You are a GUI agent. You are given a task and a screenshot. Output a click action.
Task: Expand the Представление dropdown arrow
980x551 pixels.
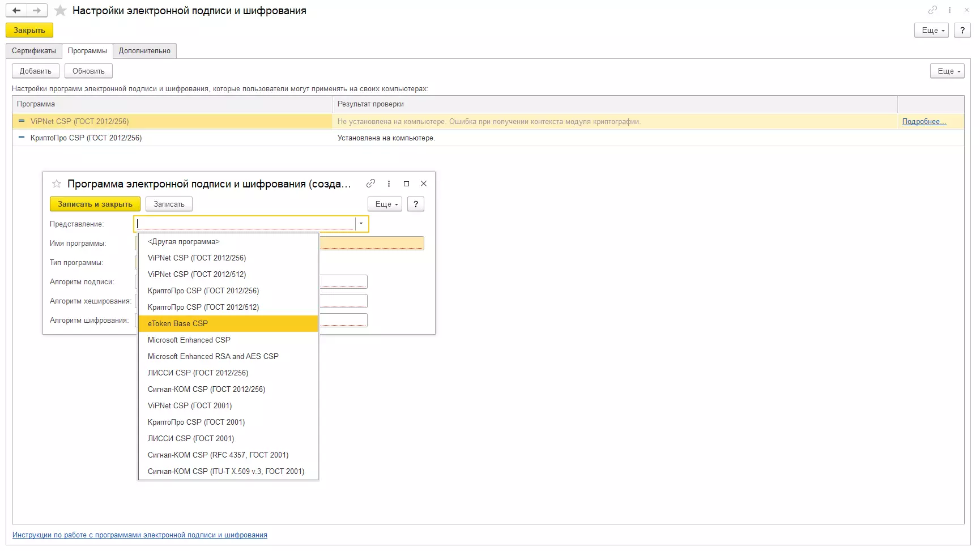361,224
